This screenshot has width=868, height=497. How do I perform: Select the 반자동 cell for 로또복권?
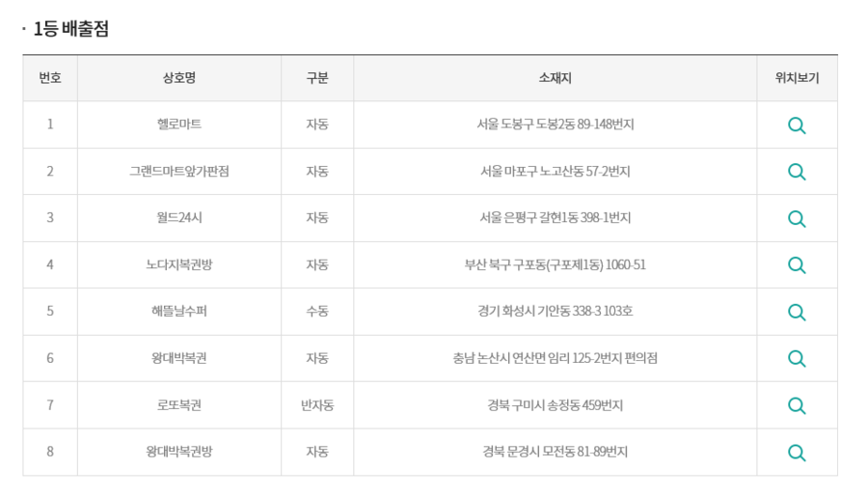pyautogui.click(x=317, y=405)
